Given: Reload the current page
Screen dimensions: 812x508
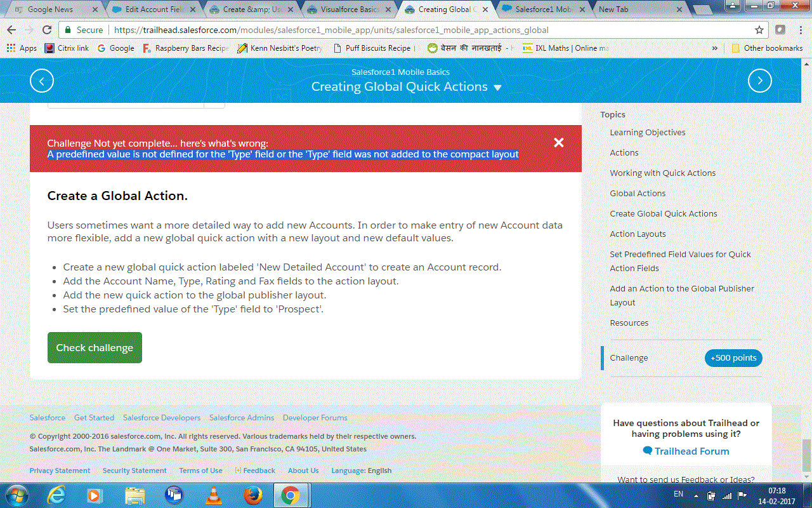Looking at the screenshot, I should tap(47, 30).
